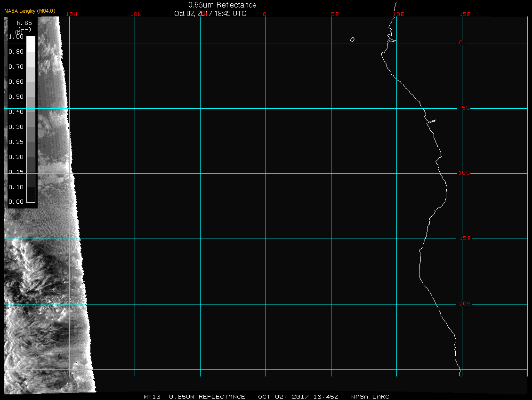
Task: Click the 0.65um Reflectance title text
Action: [x=222, y=5]
